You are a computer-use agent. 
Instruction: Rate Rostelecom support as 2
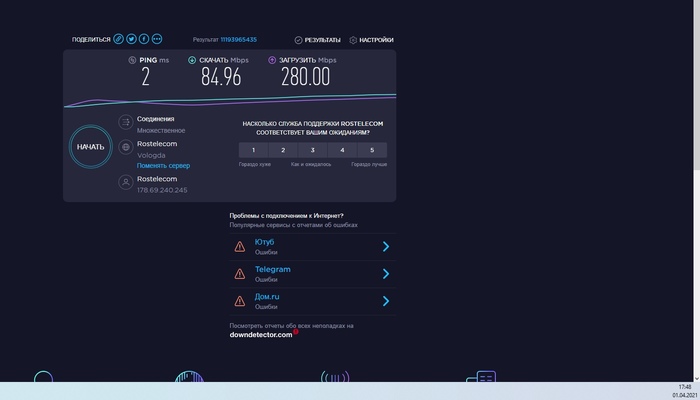coord(283,150)
